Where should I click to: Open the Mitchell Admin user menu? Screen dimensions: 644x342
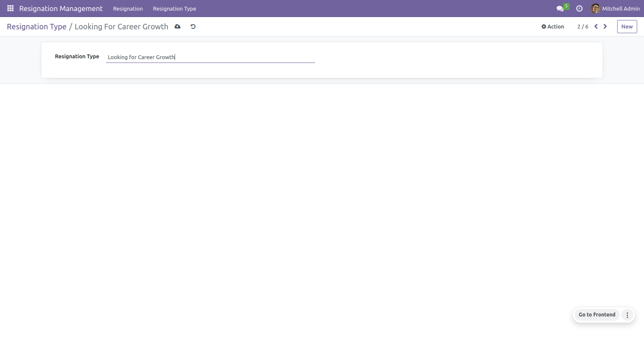coord(615,9)
